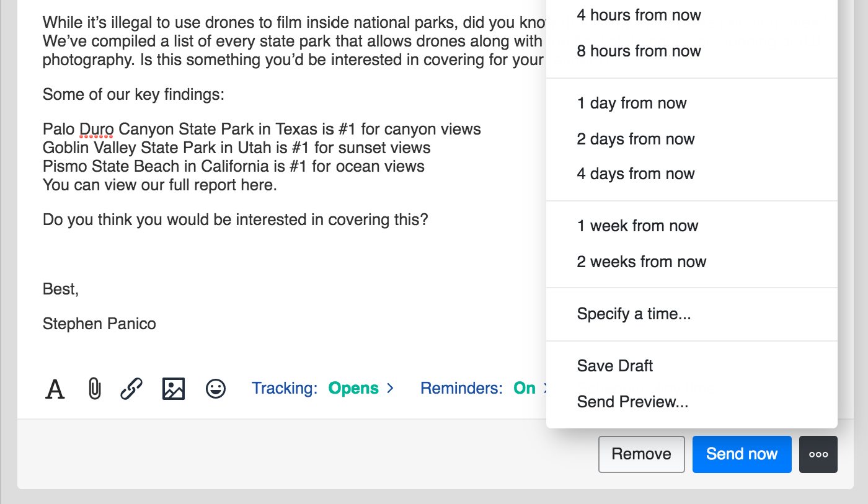Insert a hyperlink using link icon
This screenshot has width=868, height=504.
point(131,389)
